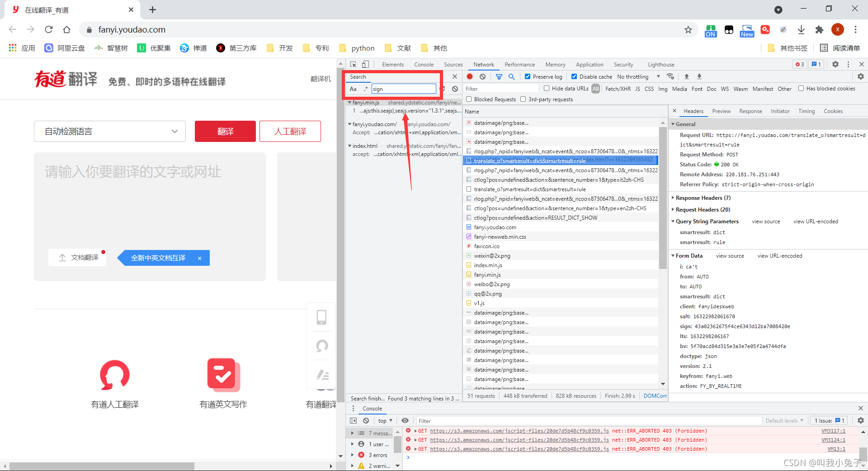Toggle the network filter funnel icon

tap(499, 76)
